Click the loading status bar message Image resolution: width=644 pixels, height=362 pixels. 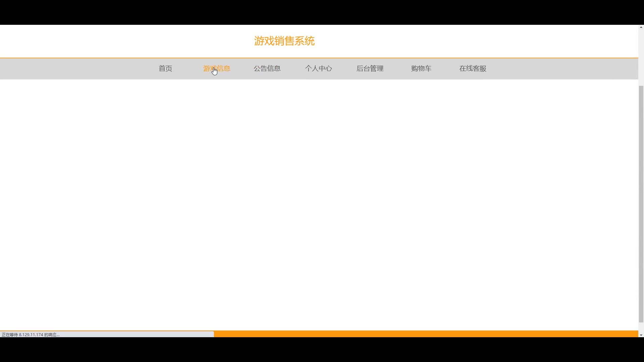31,335
